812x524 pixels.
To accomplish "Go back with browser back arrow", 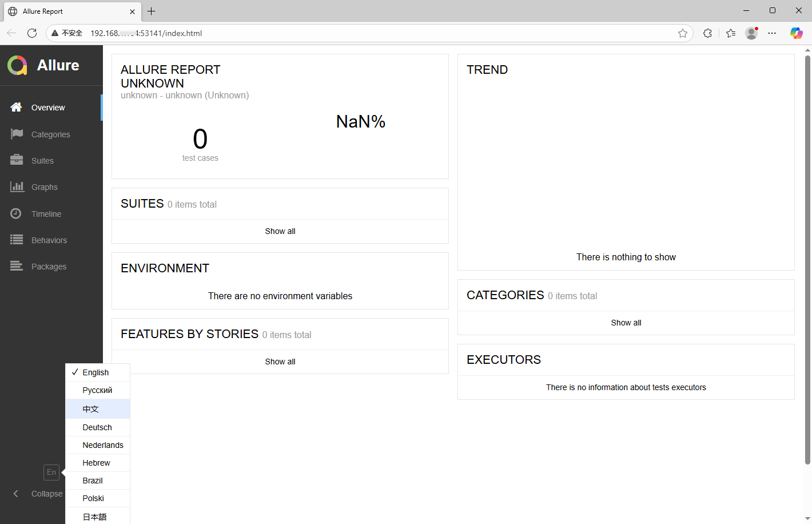I will pyautogui.click(x=11, y=33).
